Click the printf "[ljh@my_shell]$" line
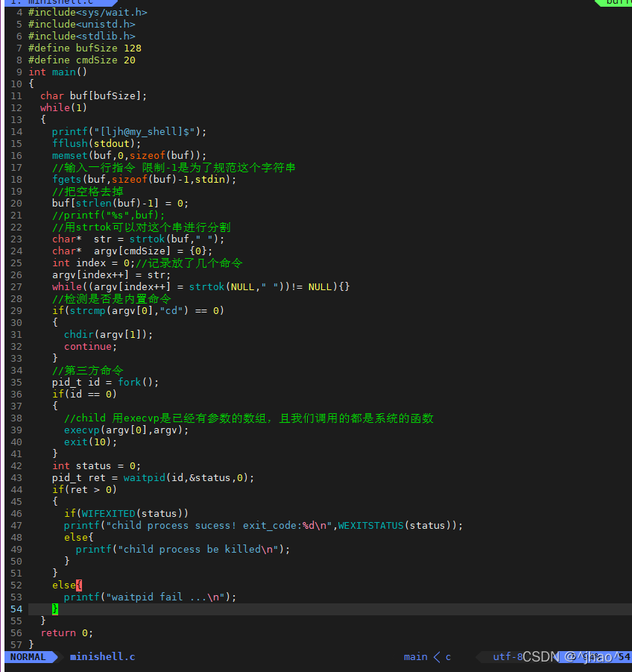632x672 pixels. coord(130,131)
